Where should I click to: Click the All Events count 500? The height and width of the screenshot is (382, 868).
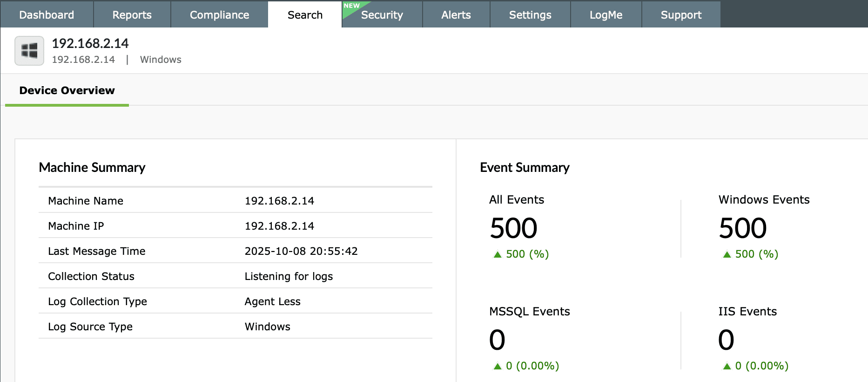(x=514, y=228)
